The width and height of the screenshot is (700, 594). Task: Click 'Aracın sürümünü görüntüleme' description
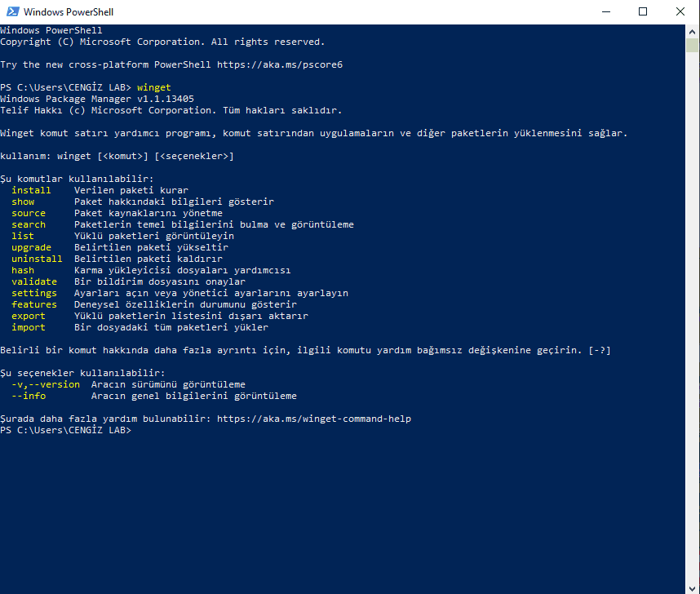[168, 384]
